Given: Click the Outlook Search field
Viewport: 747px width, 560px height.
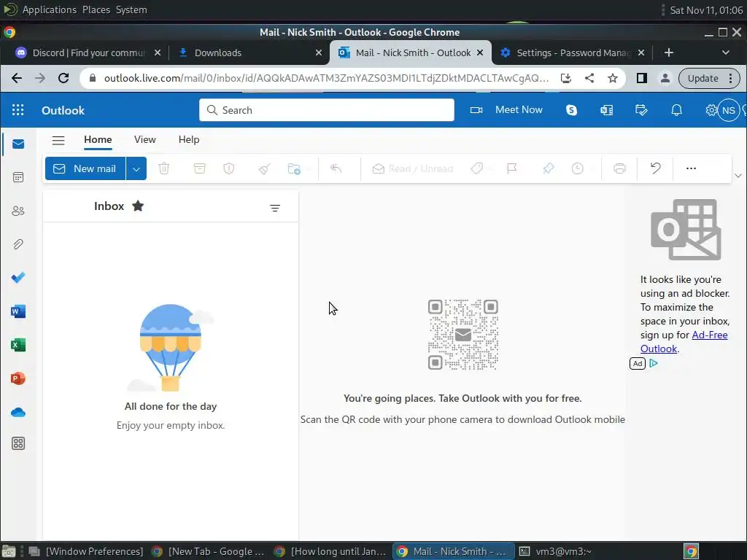Looking at the screenshot, I should coord(327,110).
